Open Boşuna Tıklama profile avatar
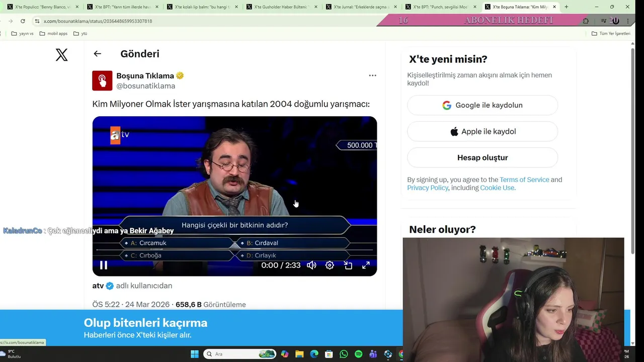 point(102,80)
